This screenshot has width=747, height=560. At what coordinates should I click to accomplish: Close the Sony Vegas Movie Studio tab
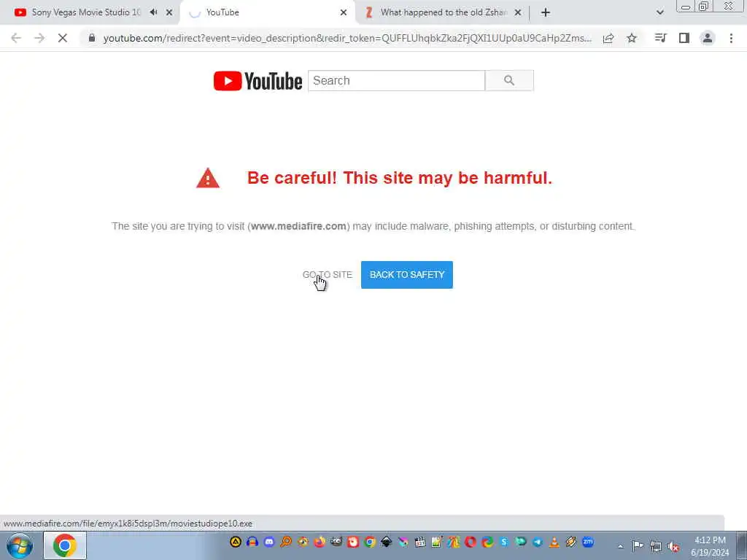coord(169,13)
